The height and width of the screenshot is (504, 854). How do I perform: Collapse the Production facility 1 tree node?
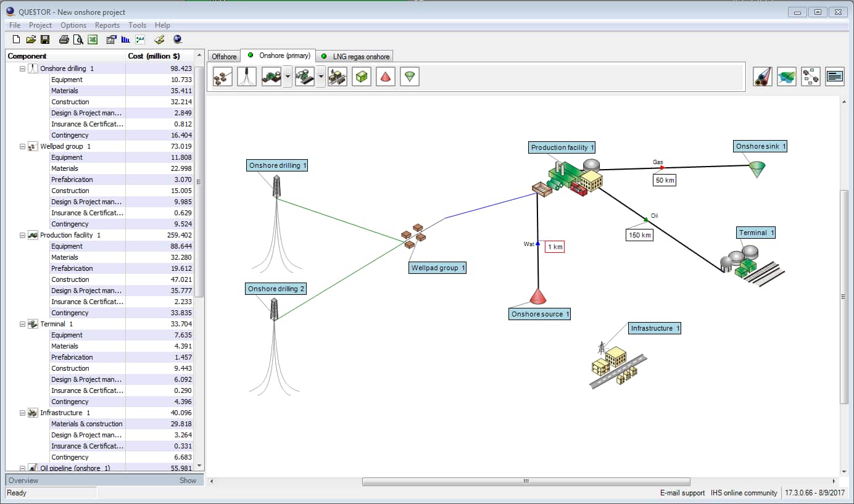pos(23,235)
